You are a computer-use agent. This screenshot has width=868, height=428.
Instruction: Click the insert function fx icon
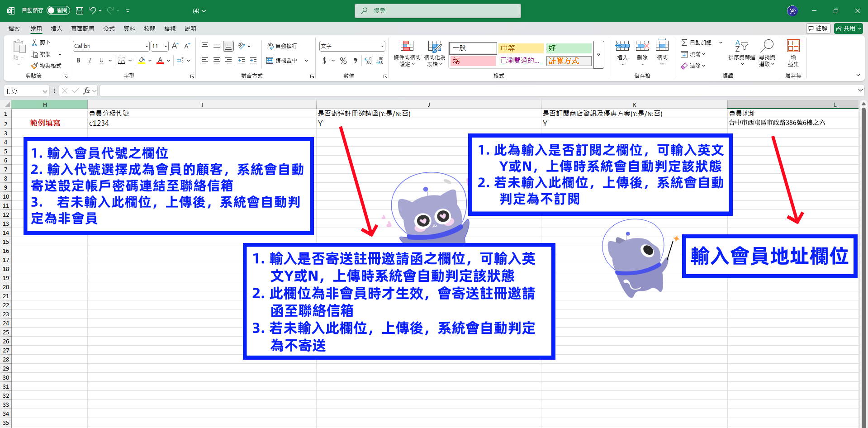pos(87,91)
